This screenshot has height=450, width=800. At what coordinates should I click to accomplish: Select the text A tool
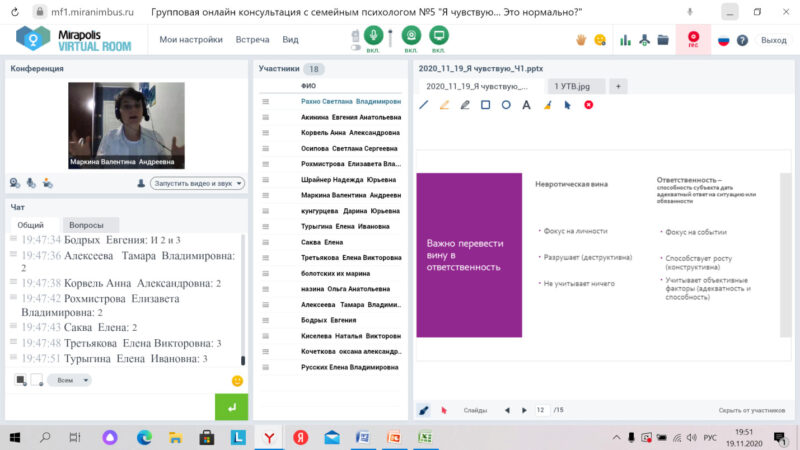[x=526, y=105]
